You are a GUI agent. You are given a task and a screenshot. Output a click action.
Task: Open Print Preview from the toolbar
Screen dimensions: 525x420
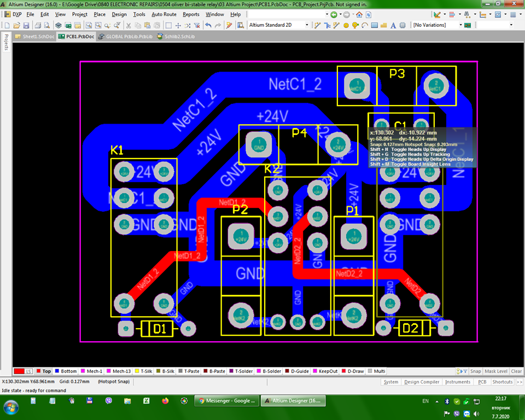pos(47,25)
